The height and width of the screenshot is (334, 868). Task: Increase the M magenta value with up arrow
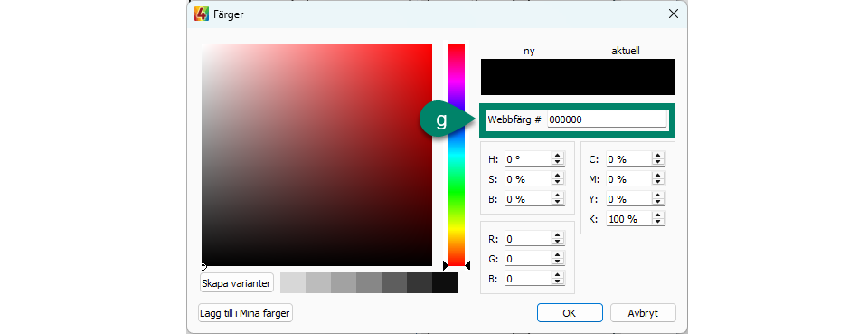pyautogui.click(x=658, y=176)
